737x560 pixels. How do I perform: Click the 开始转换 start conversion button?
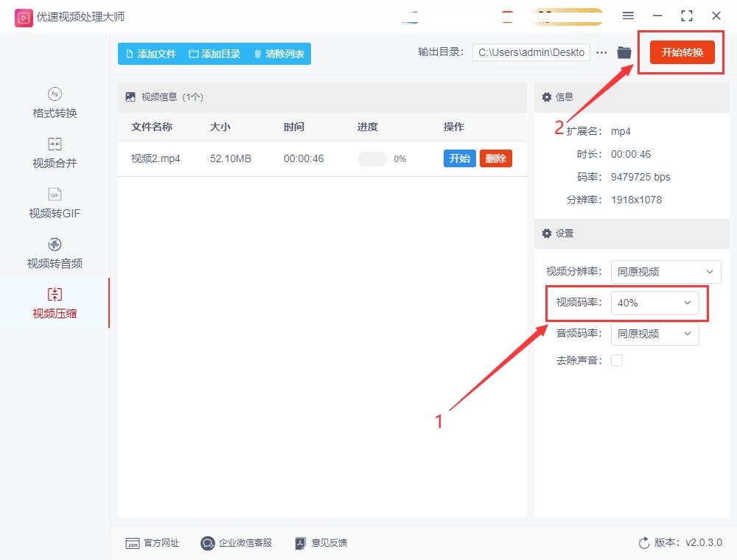680,52
